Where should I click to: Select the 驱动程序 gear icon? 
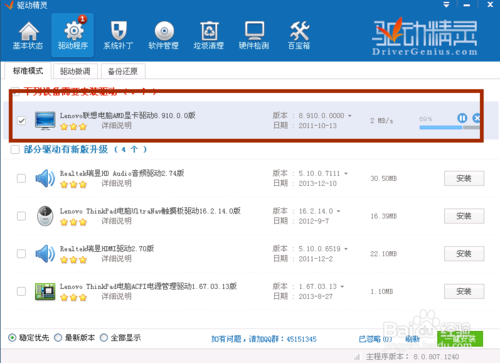tap(73, 35)
